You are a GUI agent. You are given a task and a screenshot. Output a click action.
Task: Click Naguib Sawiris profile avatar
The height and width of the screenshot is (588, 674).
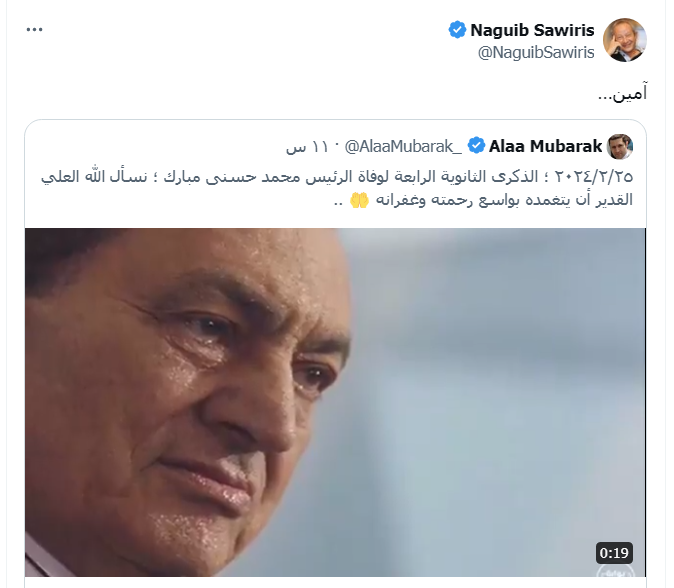pos(625,40)
